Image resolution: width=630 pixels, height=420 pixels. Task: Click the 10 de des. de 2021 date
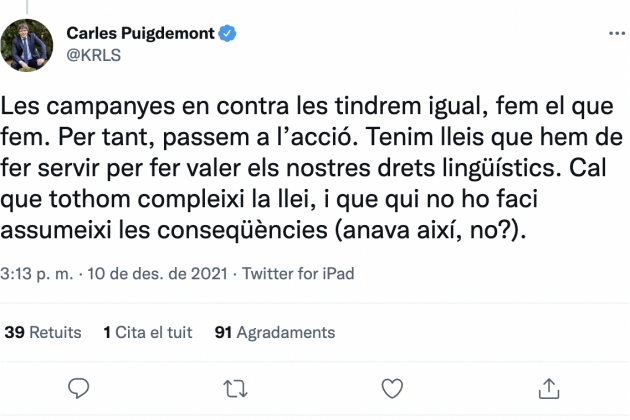[158, 274]
